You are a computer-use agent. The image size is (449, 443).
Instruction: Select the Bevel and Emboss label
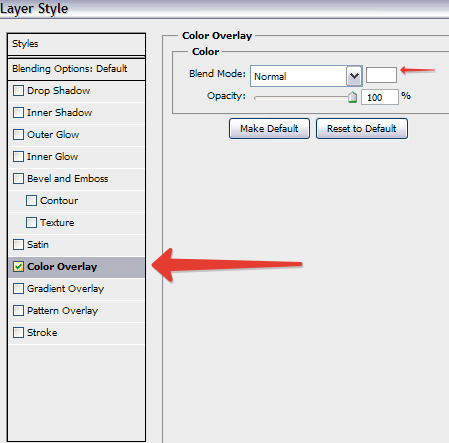tap(68, 179)
